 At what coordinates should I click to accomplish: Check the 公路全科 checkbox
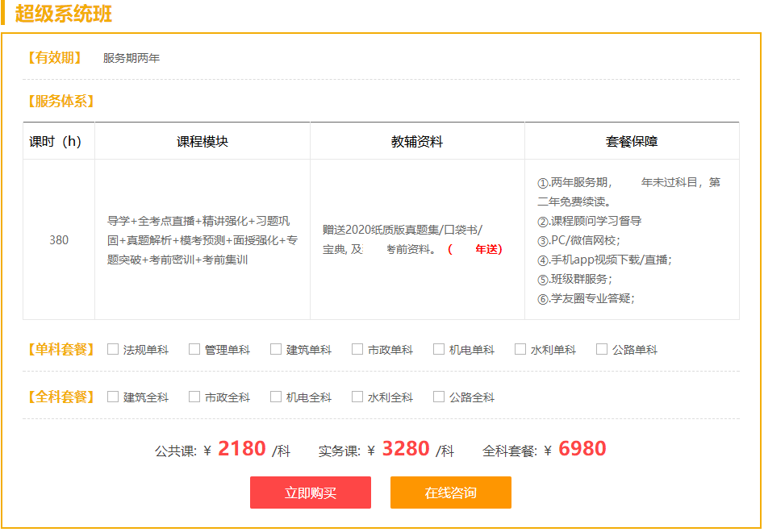pyautogui.click(x=439, y=397)
